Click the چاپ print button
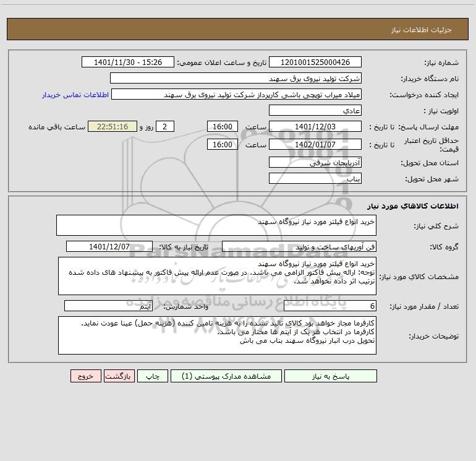Screen dimensions: 476x461 153,376
